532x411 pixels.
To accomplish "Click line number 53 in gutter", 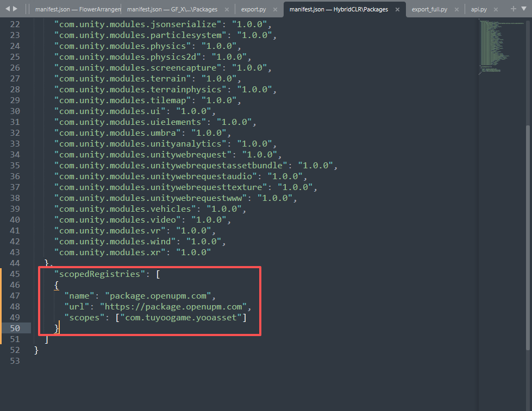I will click(x=15, y=361).
